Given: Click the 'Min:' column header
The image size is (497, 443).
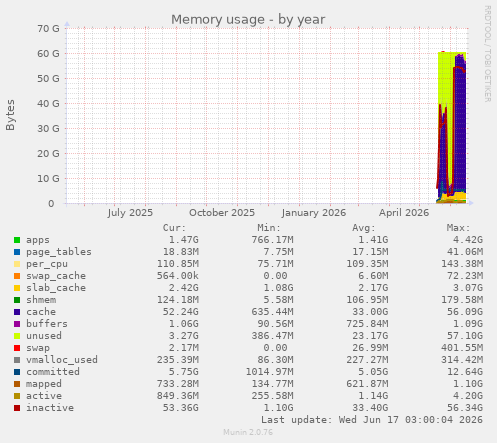Looking at the screenshot, I should pyautogui.click(x=269, y=228).
